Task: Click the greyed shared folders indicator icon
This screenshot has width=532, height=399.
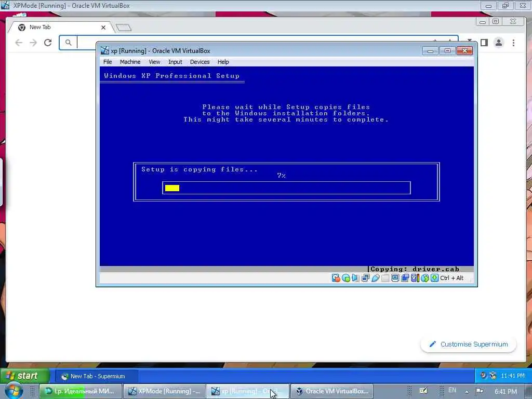Action: (385, 278)
